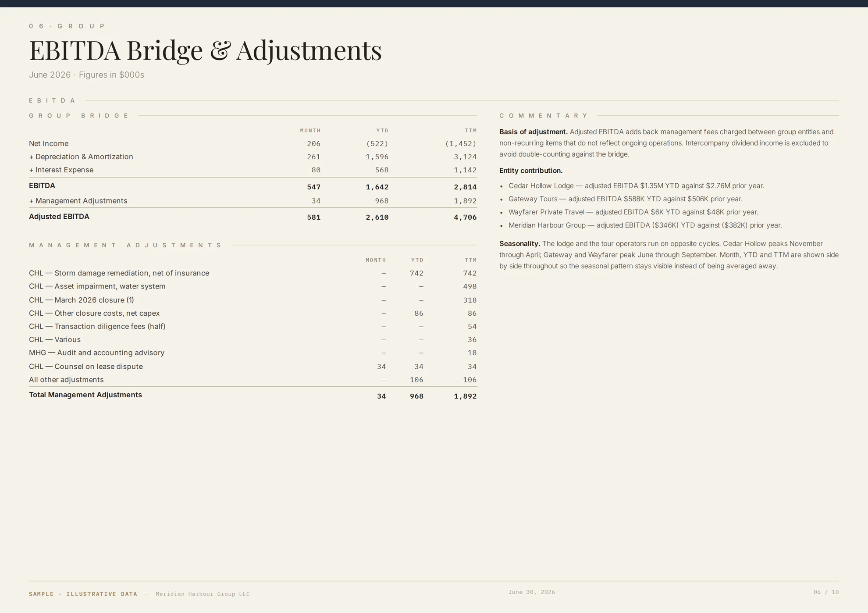The width and height of the screenshot is (868, 613).
Task: Click the Management Adjustments section heading
Action: 126,245
